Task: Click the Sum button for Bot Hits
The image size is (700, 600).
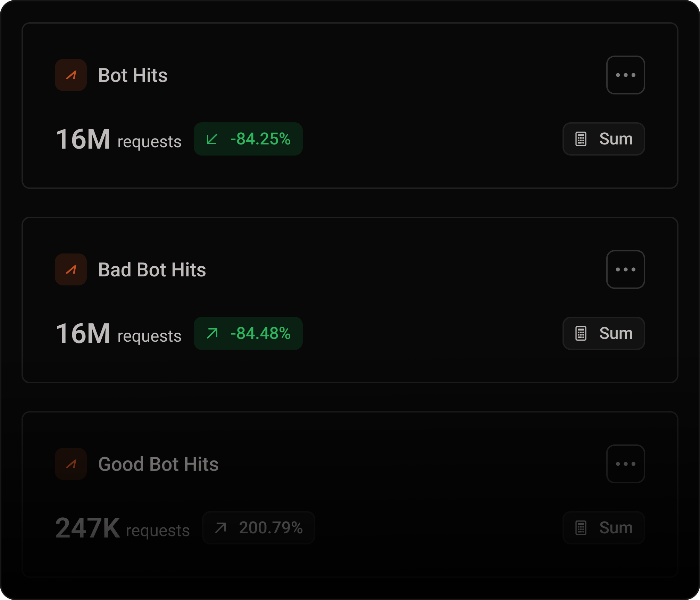Action: click(x=604, y=139)
